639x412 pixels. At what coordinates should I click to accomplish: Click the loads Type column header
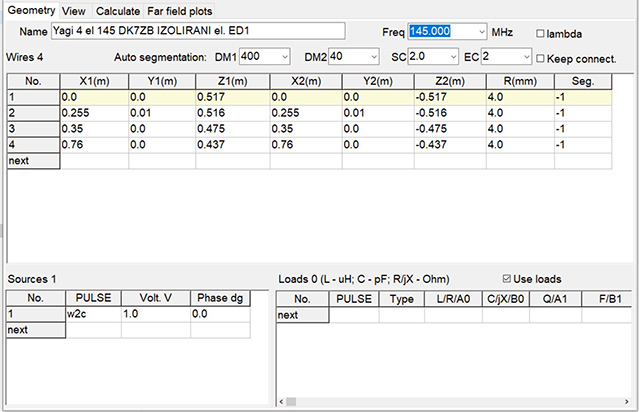[402, 299]
